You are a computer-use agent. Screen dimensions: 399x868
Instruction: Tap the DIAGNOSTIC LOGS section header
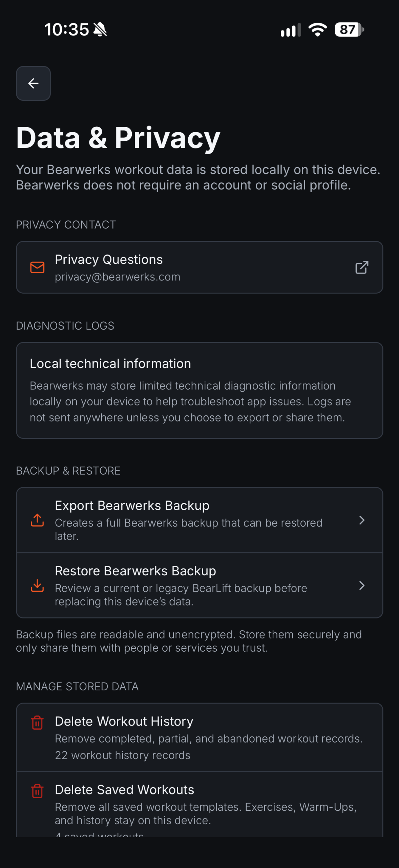[x=65, y=325]
